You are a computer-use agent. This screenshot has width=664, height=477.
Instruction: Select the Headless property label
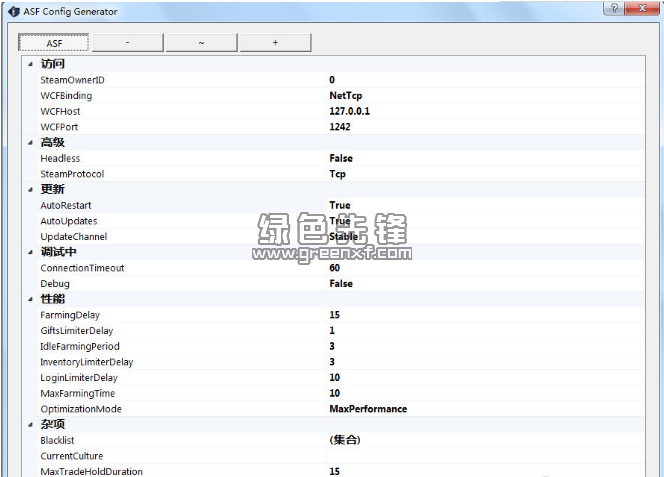click(60, 158)
